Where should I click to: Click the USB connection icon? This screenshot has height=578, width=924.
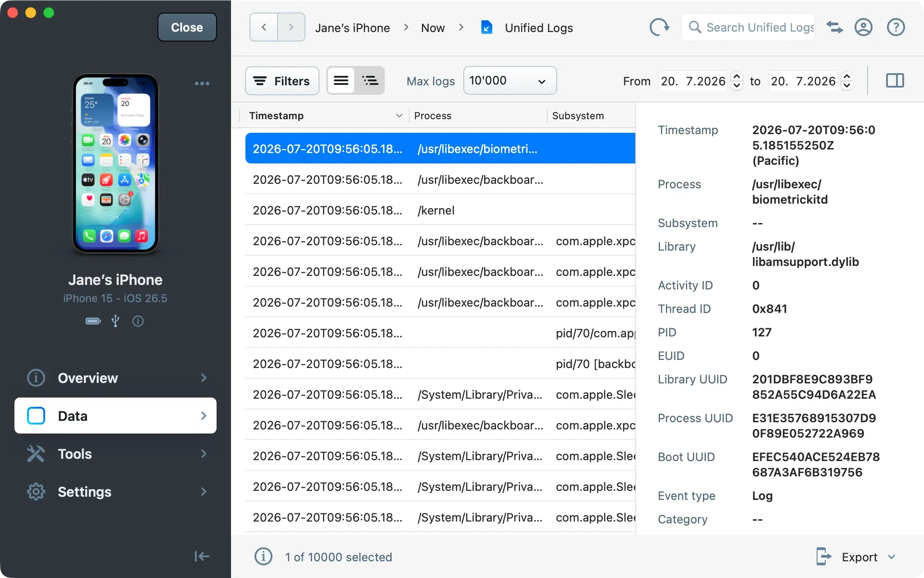point(115,321)
